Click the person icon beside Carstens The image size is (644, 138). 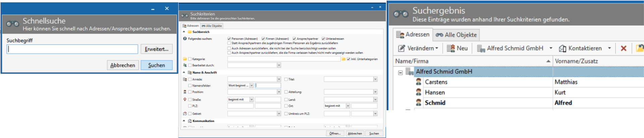point(419,82)
